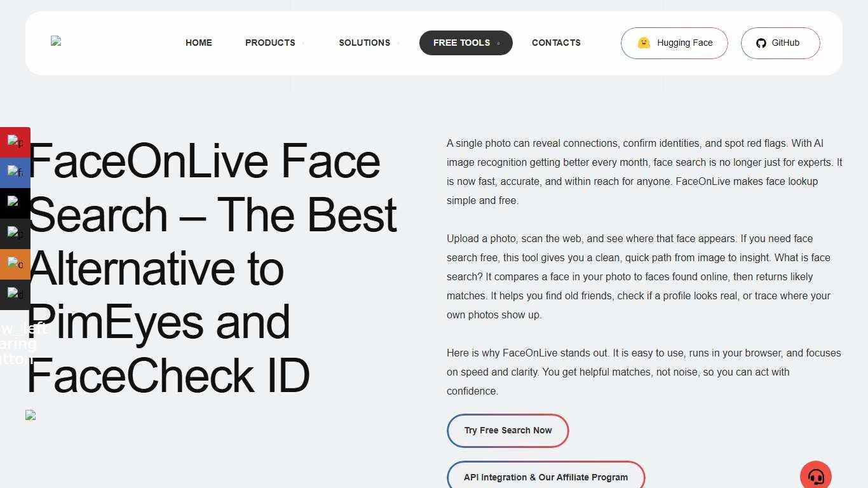The image size is (868, 488).
Task: Click the fourth dark share icon in sidebar
Action: (x=15, y=233)
